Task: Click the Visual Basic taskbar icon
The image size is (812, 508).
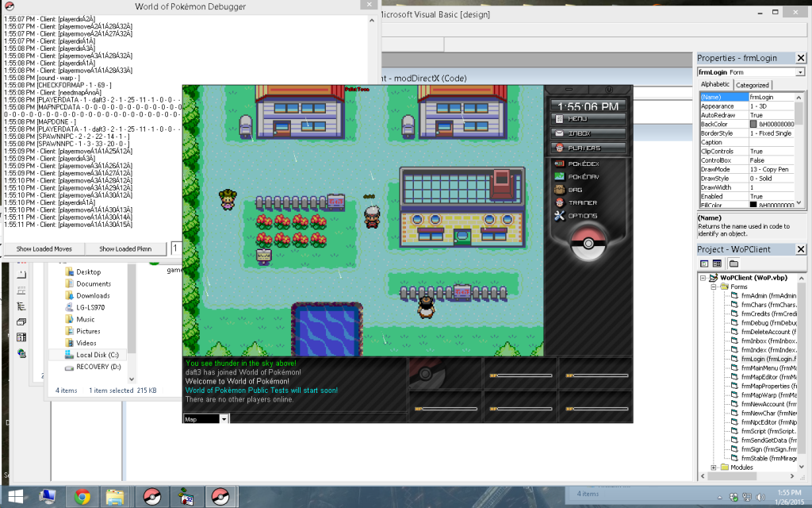Action: tap(186, 497)
